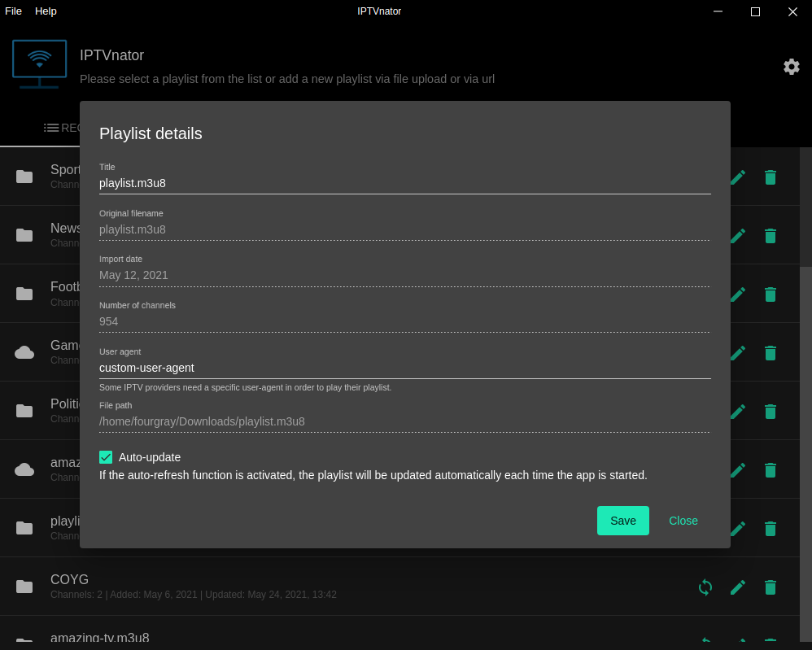The width and height of the screenshot is (812, 650).
Task: Refresh the COYG playlist
Action: click(705, 587)
